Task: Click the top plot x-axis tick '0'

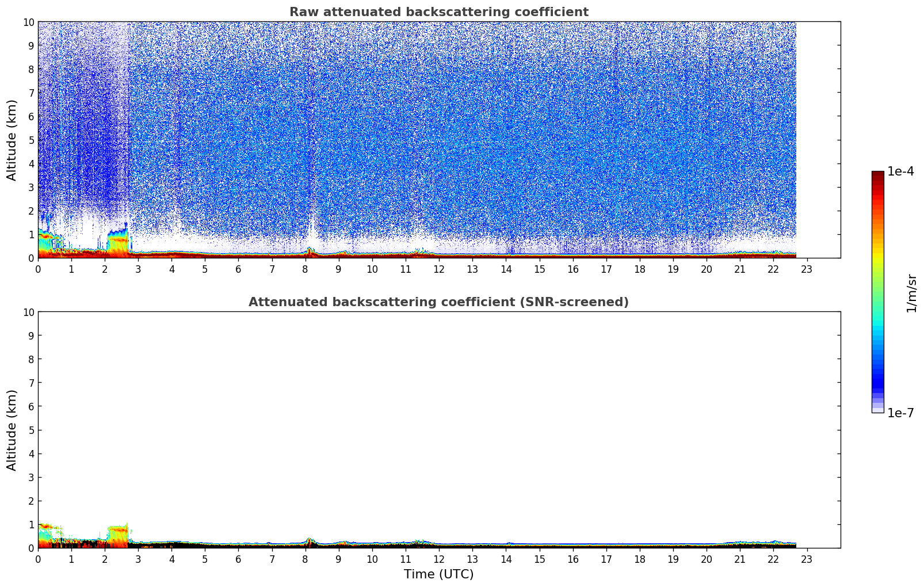Action: click(x=38, y=269)
